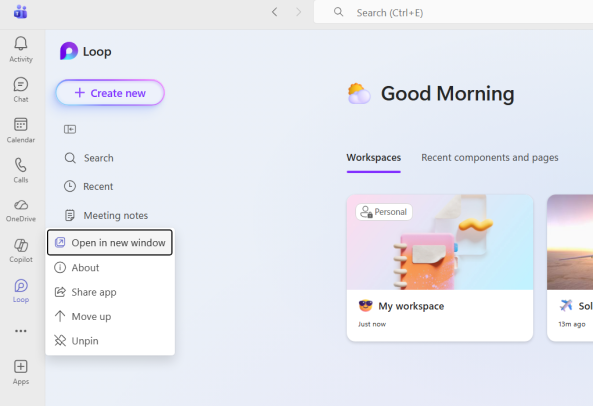Choose Open in new window

coord(110,242)
